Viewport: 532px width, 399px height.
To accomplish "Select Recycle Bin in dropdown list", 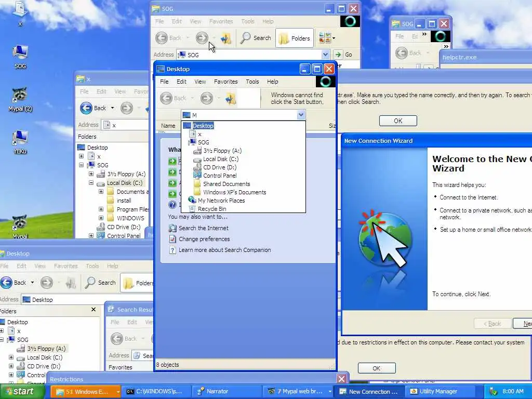I will tap(212, 209).
